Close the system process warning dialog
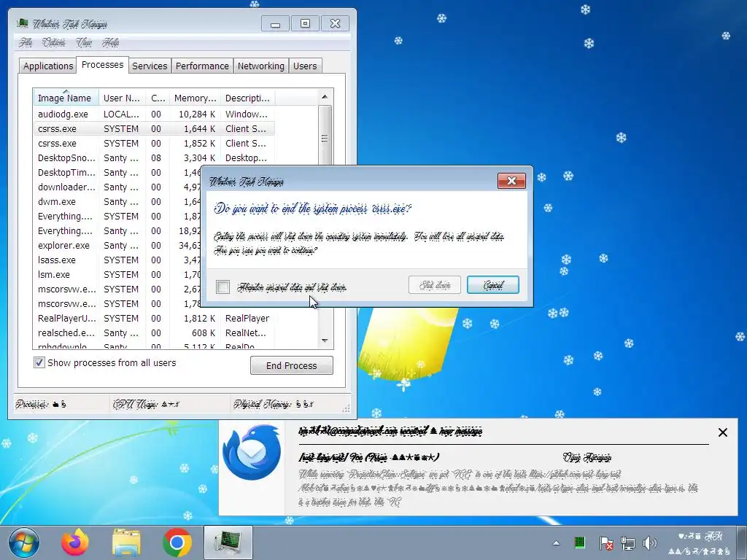 511,181
